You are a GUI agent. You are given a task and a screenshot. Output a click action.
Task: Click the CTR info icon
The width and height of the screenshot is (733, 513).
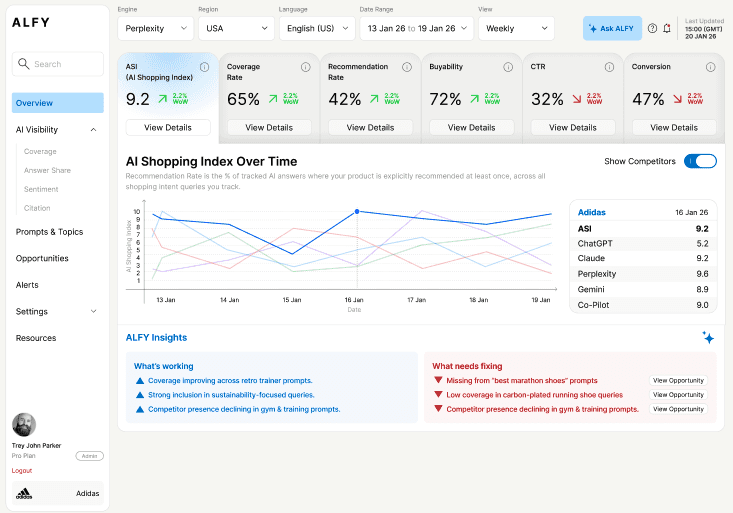click(x=610, y=67)
